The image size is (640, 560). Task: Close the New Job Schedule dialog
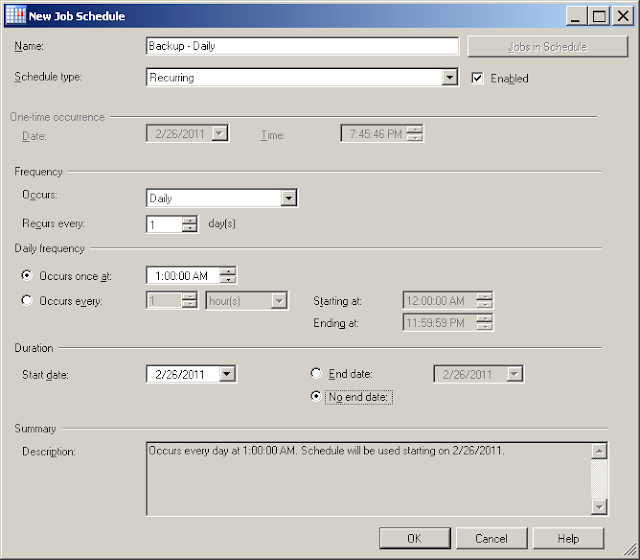point(623,16)
